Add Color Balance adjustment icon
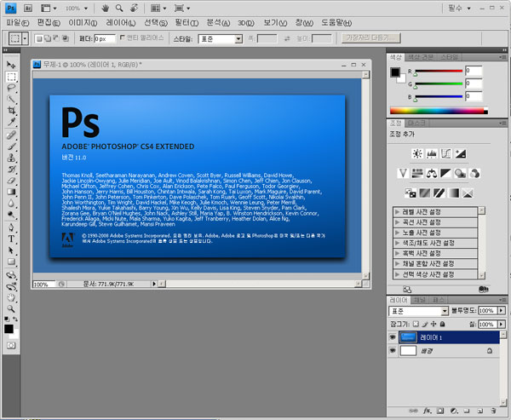511x420 pixels. click(x=432, y=173)
